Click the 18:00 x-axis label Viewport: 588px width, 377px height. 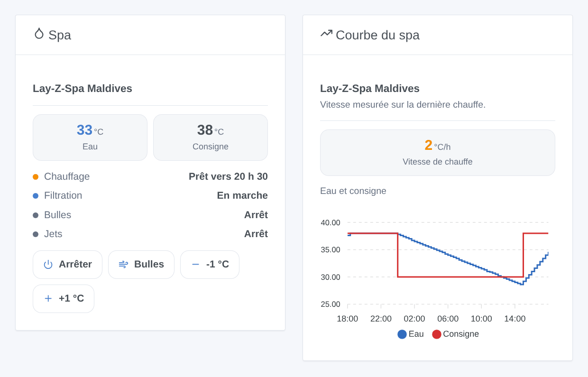click(348, 319)
